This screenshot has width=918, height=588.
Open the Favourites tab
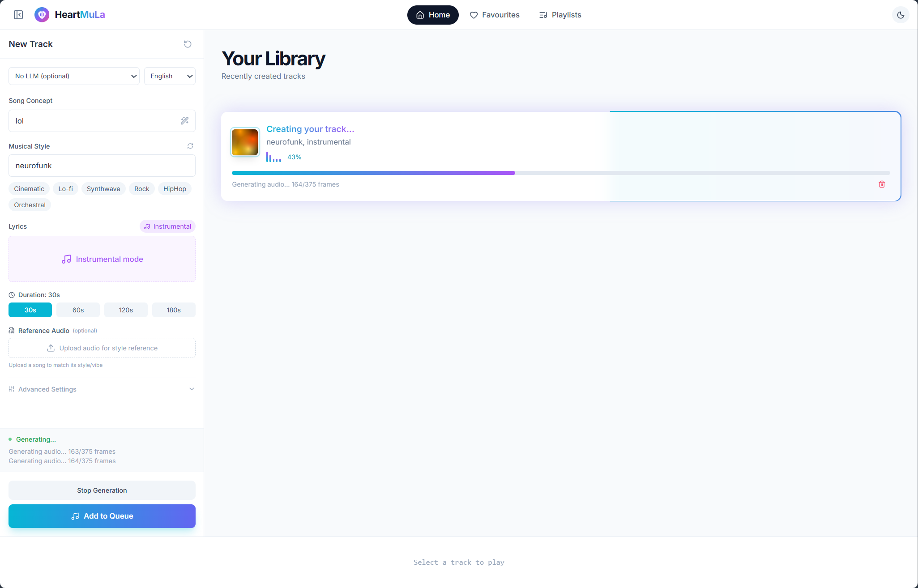click(x=494, y=15)
